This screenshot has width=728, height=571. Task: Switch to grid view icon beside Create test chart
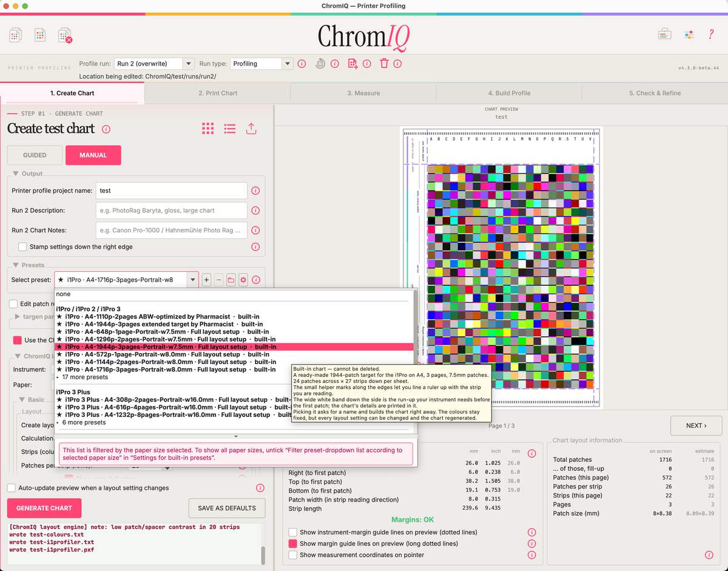(x=207, y=129)
